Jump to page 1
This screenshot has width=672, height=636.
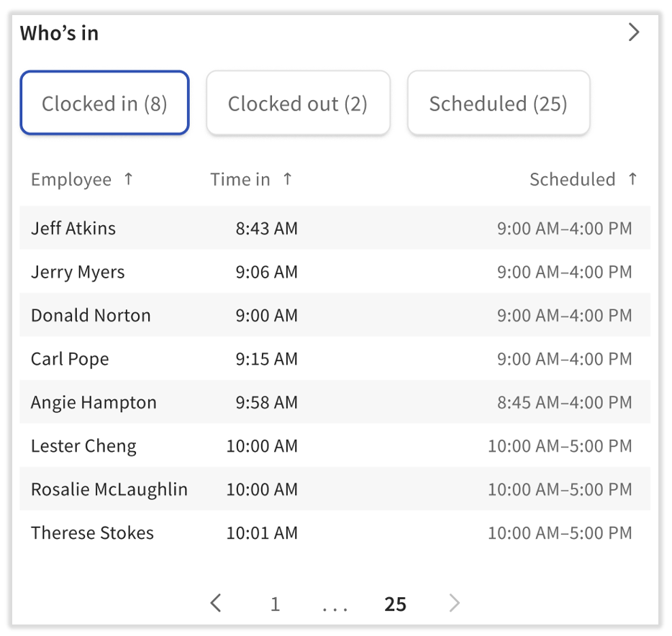(x=275, y=604)
